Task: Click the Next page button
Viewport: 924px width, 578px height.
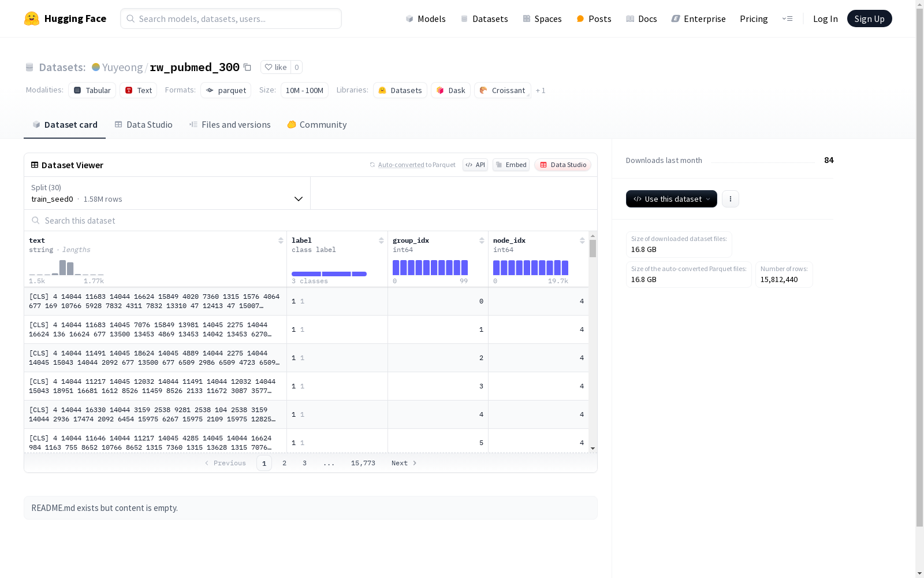Action: coord(404,463)
